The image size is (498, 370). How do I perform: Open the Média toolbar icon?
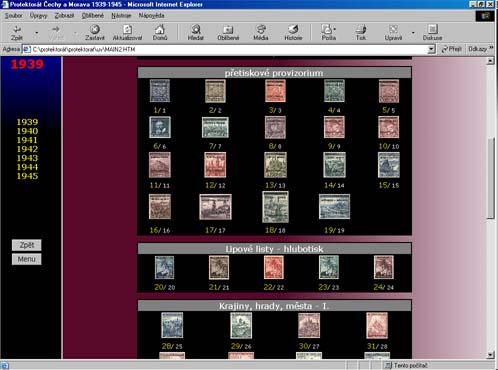(x=261, y=33)
